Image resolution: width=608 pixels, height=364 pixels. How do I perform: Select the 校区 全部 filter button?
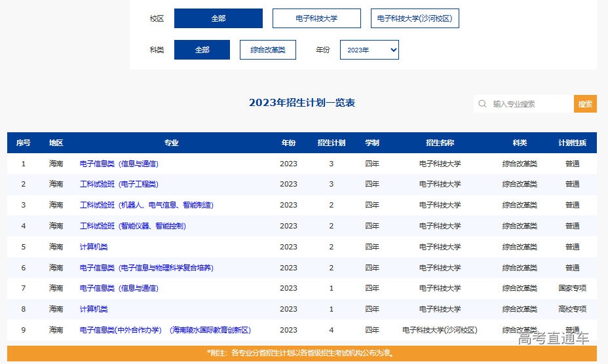pos(218,18)
